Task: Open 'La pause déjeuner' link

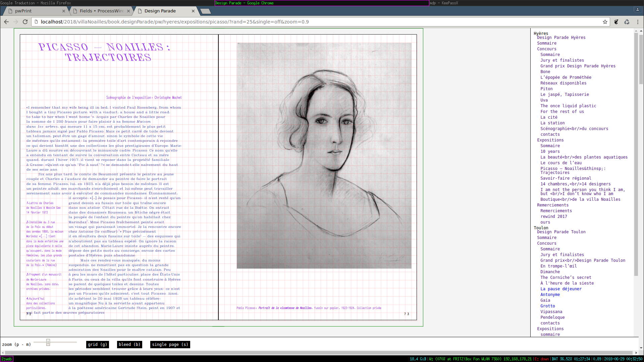Action: [x=561, y=289]
